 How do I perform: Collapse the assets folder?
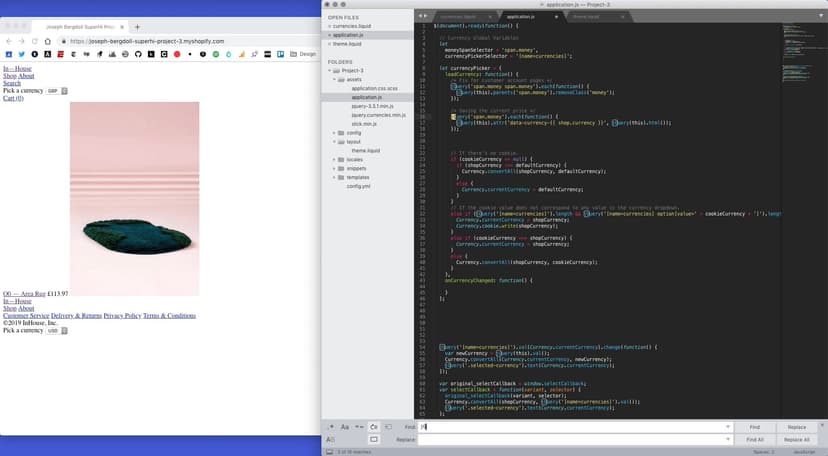click(x=336, y=79)
